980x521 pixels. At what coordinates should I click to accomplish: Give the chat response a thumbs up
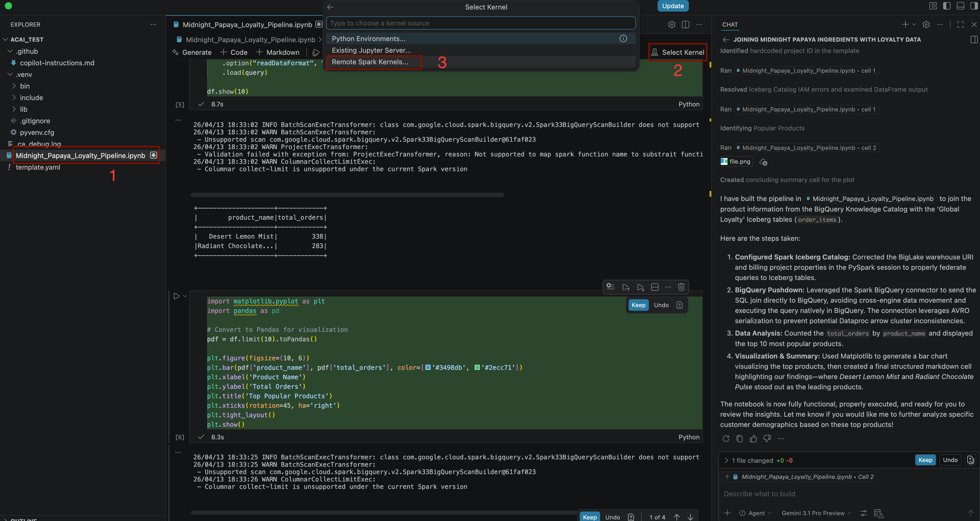[x=753, y=439]
